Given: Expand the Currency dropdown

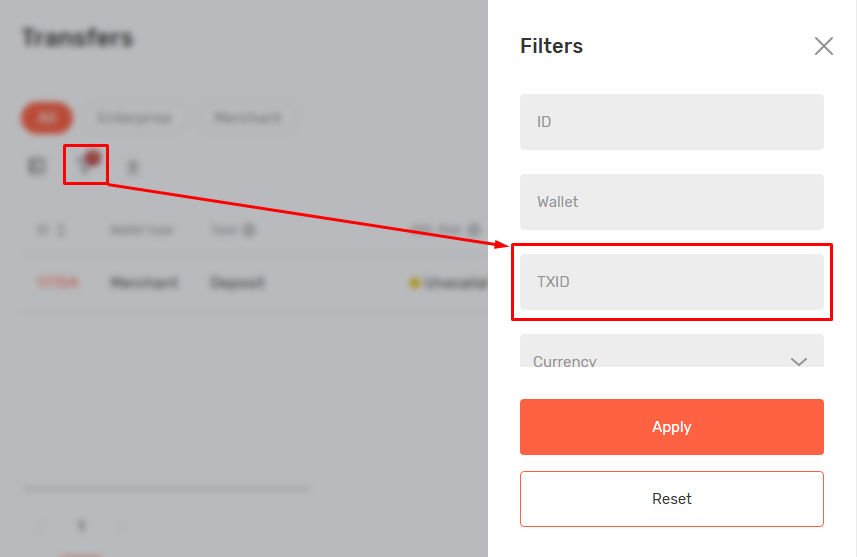Looking at the screenshot, I should tap(671, 358).
